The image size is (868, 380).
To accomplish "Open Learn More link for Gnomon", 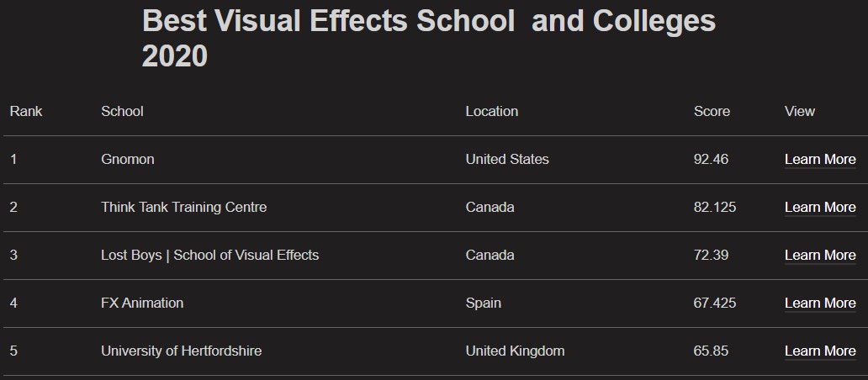I will (x=820, y=159).
